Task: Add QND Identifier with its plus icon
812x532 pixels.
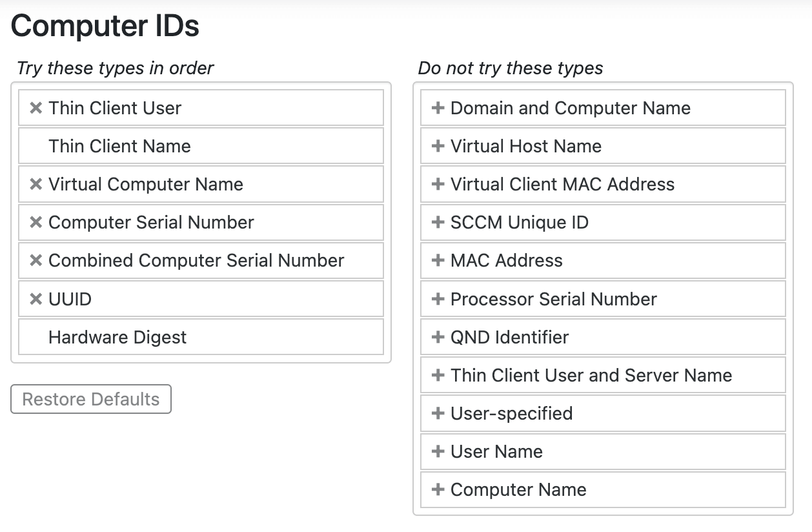Action: [438, 337]
